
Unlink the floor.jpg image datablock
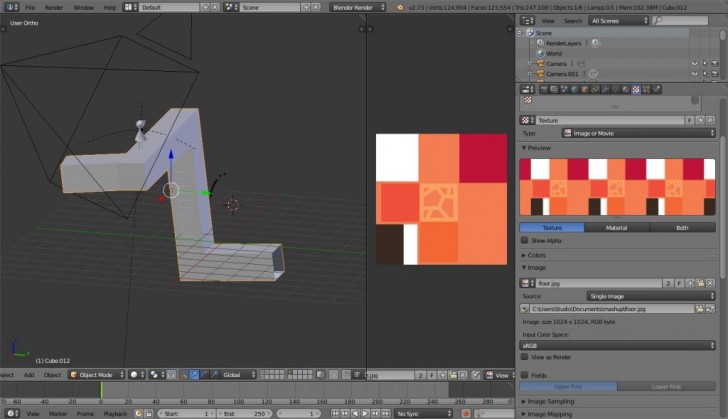pos(710,283)
